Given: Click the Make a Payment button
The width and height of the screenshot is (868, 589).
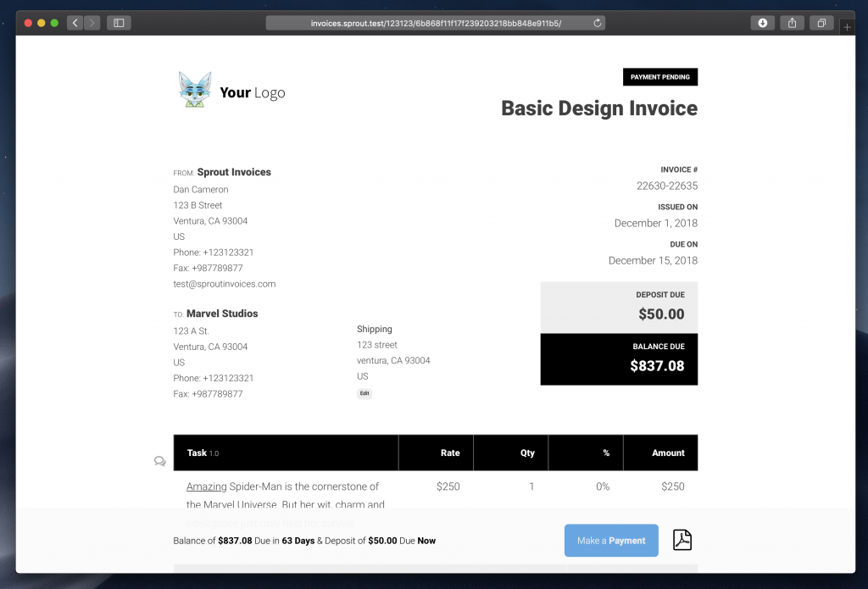Looking at the screenshot, I should (611, 541).
